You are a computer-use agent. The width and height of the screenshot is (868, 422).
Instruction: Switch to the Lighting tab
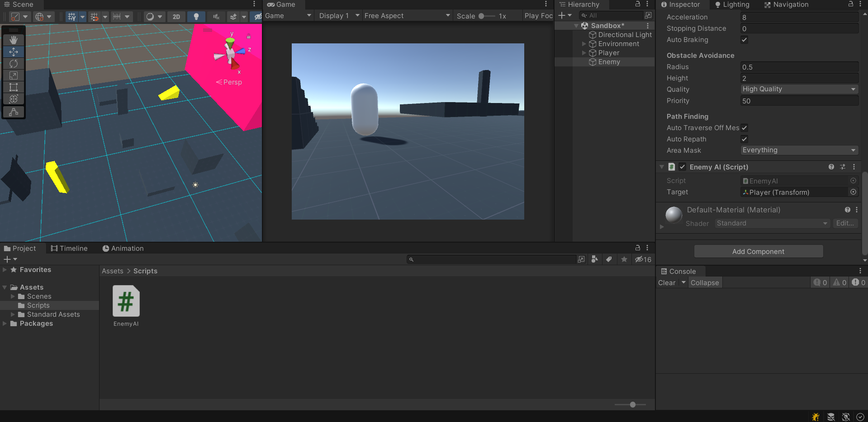tap(732, 5)
